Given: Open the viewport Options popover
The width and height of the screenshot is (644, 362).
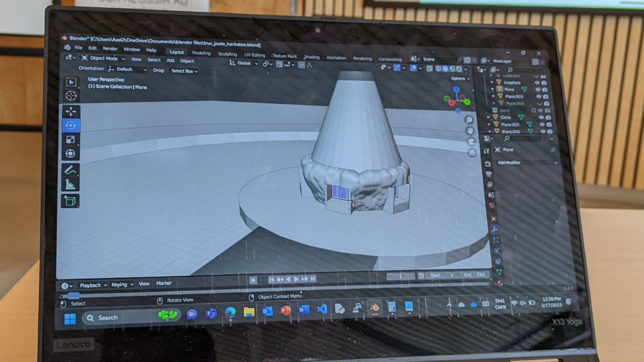Looking at the screenshot, I should coord(460,79).
